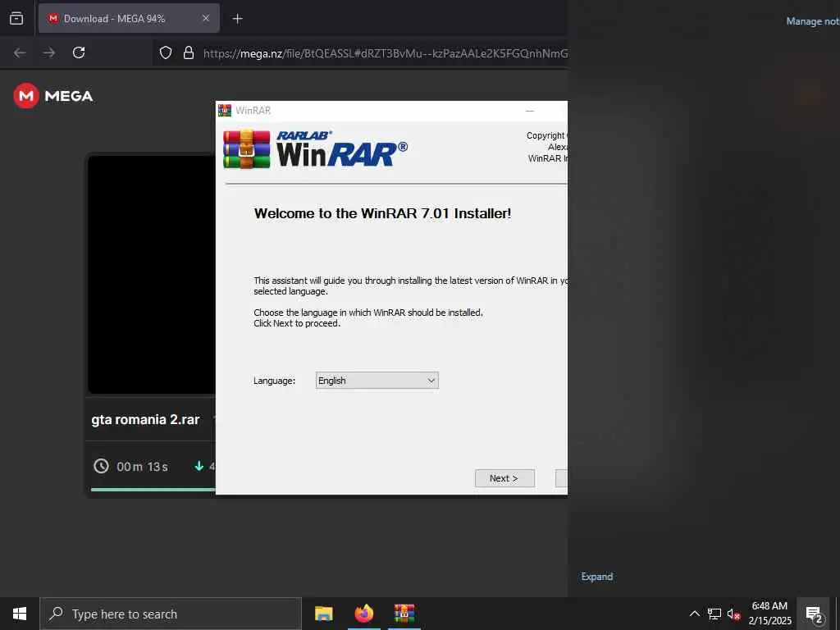
Task: Switch to Firefox in the taskbar
Action: tap(363, 614)
